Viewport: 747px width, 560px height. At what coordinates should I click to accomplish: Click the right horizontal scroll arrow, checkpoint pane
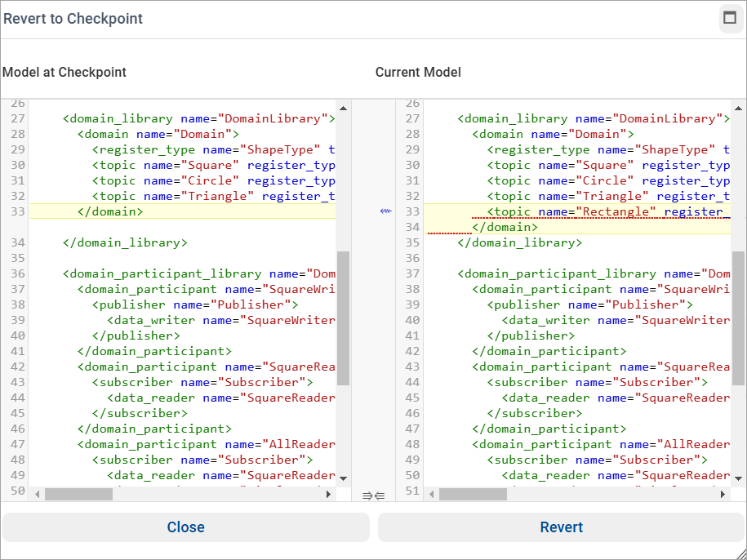329,494
